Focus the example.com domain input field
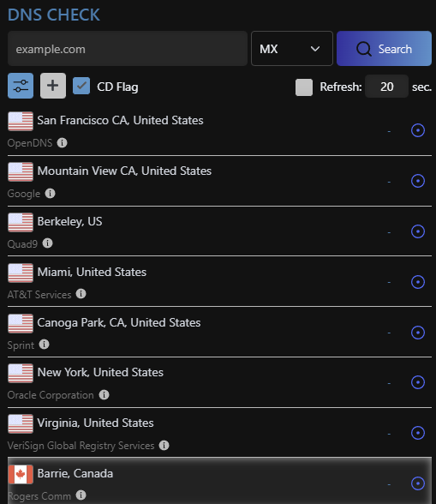This screenshot has width=436, height=504. coord(128,49)
